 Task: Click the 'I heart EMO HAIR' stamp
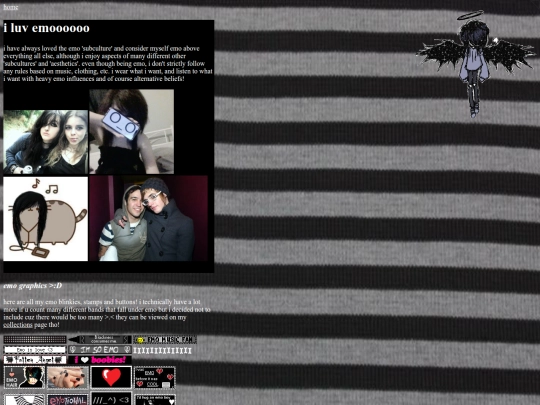24,377
